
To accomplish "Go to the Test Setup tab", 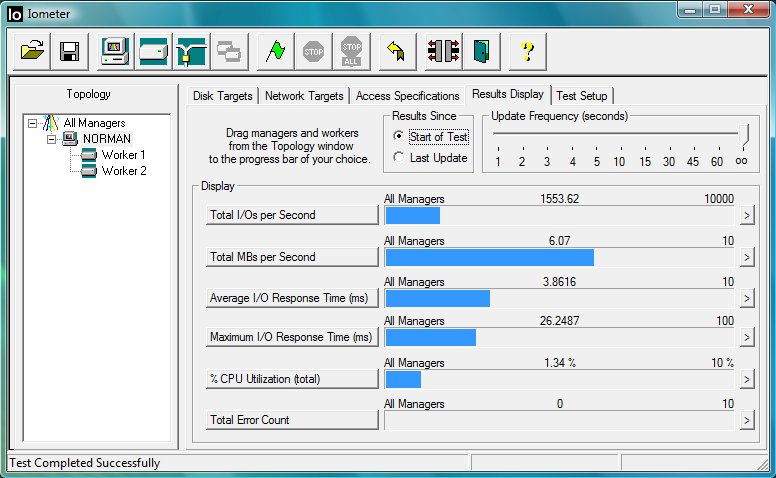I will point(582,96).
